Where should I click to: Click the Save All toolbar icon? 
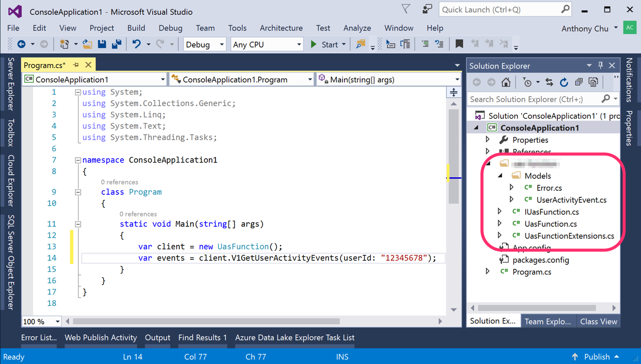click(117, 44)
